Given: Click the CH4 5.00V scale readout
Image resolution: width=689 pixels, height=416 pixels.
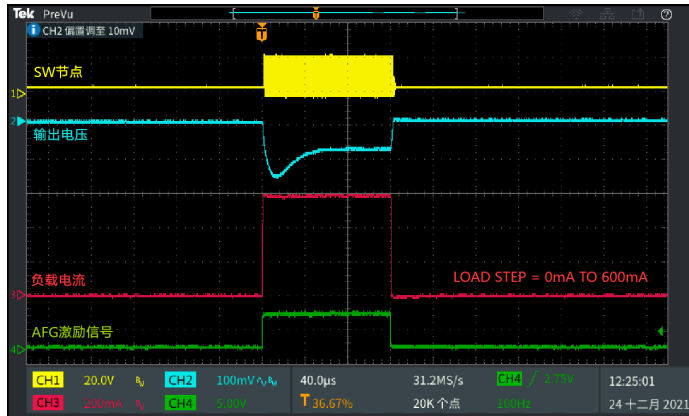Looking at the screenshot, I should [232, 403].
